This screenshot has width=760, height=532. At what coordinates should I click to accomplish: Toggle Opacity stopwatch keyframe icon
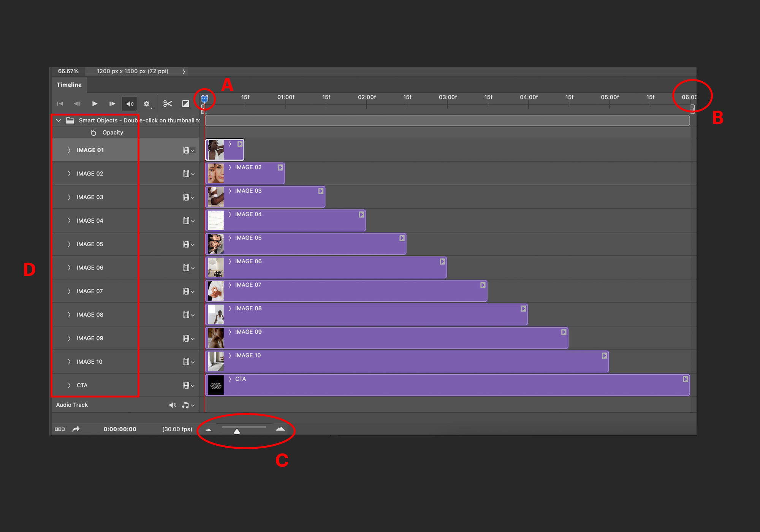click(93, 133)
